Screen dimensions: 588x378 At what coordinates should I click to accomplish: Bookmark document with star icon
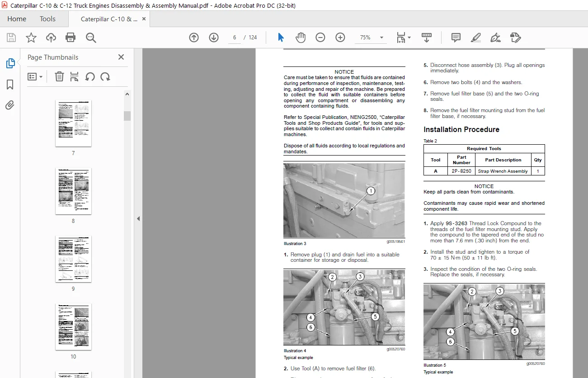pyautogui.click(x=31, y=38)
